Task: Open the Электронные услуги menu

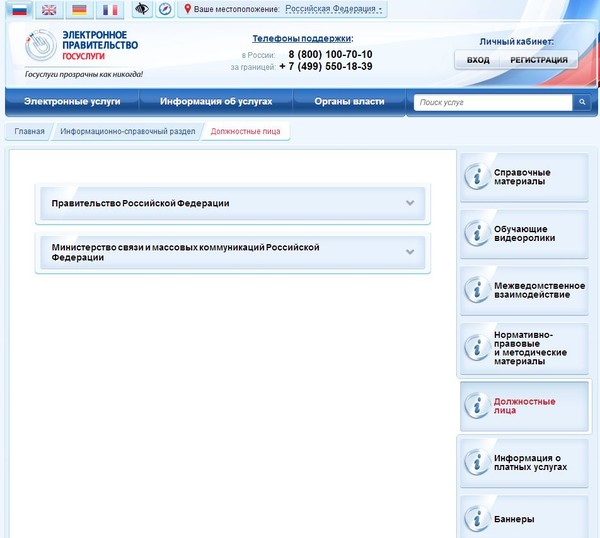Action: tap(72, 101)
